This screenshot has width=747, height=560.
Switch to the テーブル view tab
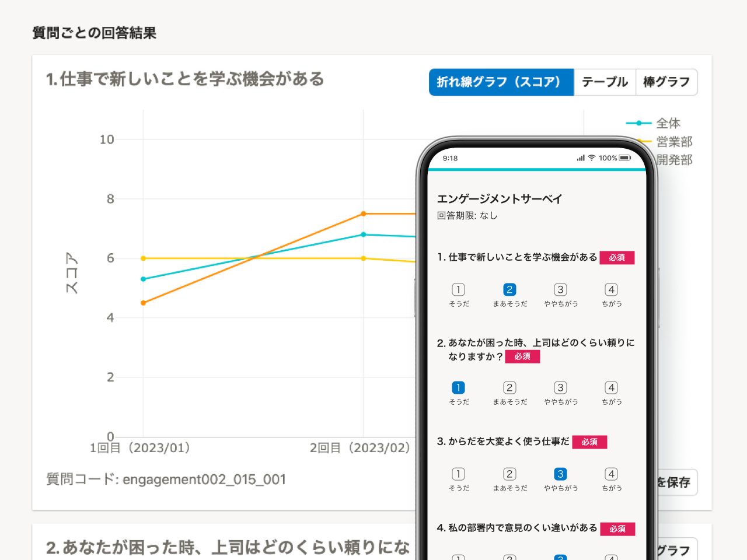coord(605,82)
